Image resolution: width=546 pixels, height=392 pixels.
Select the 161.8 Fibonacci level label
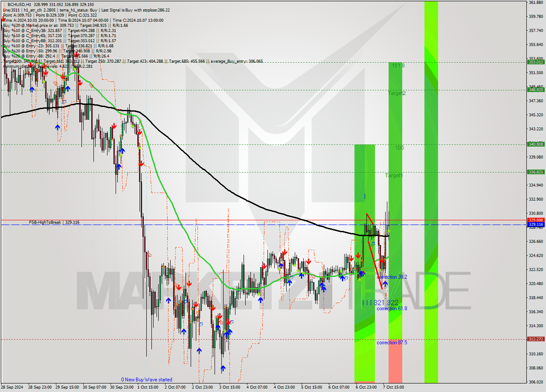398,66
